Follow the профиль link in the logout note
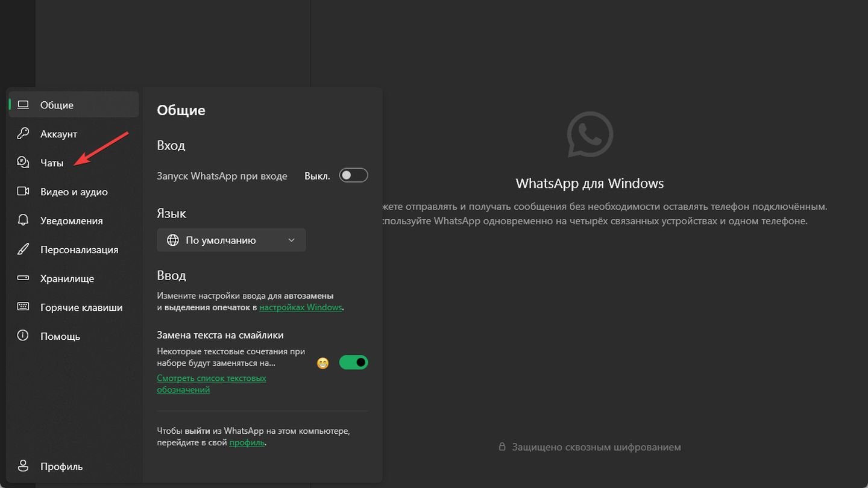 247,442
